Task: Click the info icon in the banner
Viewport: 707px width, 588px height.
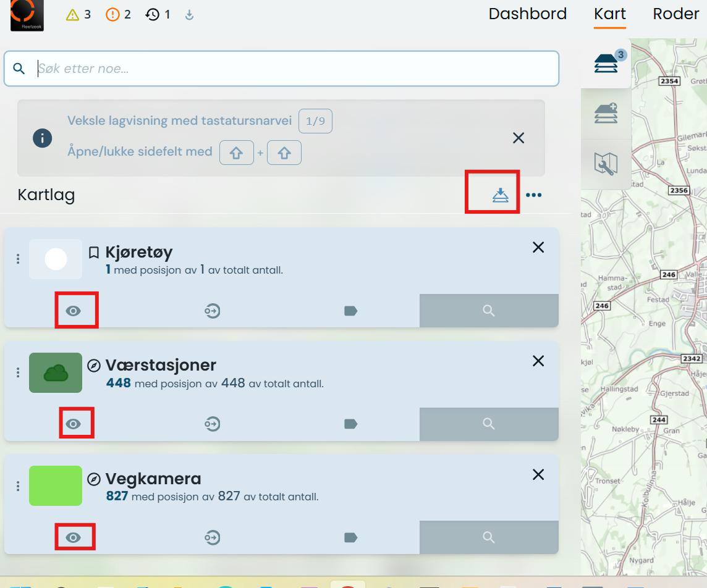Action: (x=43, y=138)
